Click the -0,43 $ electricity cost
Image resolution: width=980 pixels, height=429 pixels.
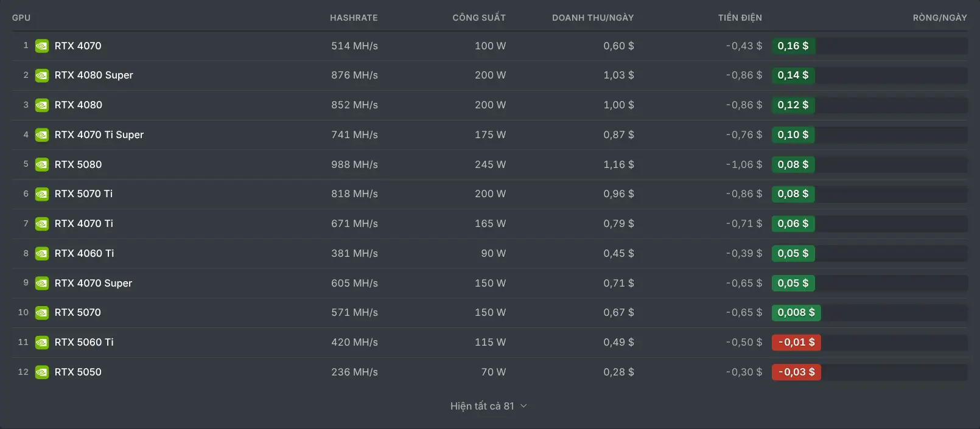pos(744,46)
